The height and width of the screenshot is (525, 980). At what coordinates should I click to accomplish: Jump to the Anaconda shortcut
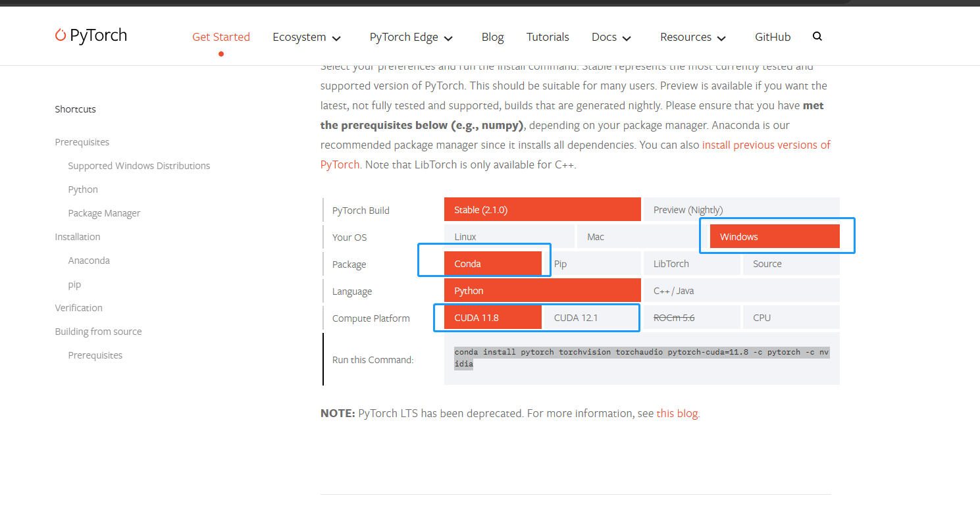[89, 261]
